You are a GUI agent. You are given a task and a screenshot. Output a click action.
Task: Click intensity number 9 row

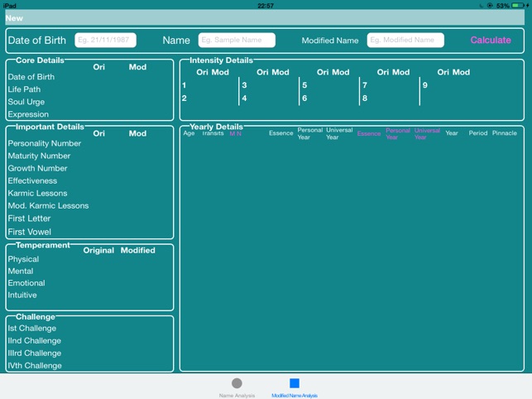coord(424,85)
